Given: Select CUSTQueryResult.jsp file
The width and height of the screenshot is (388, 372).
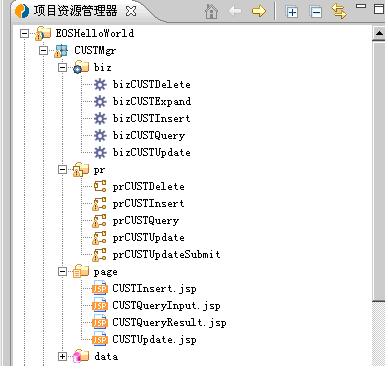Looking at the screenshot, I should point(169,322).
